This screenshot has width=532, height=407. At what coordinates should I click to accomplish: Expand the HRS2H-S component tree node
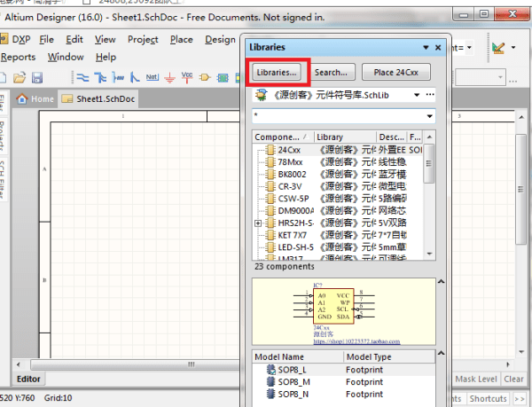click(258, 223)
